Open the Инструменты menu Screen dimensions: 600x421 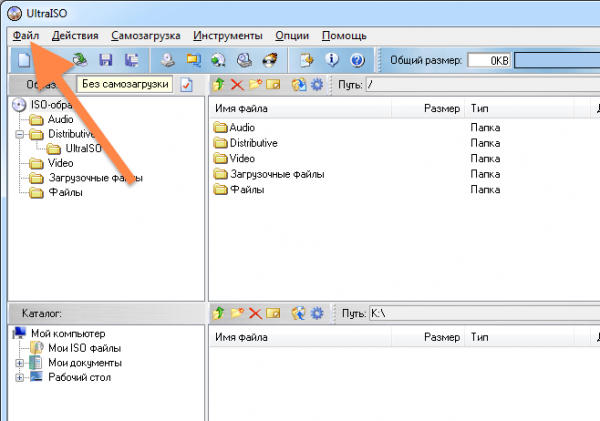click(228, 36)
